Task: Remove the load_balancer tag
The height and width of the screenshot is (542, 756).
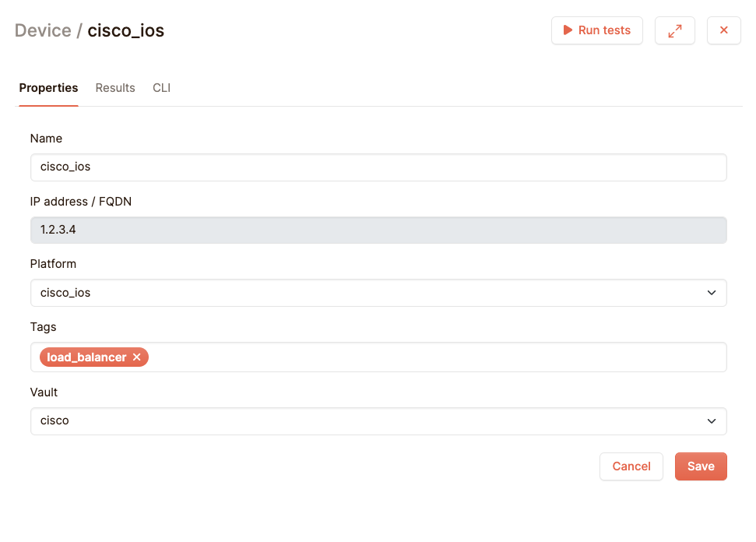Action: click(x=137, y=357)
